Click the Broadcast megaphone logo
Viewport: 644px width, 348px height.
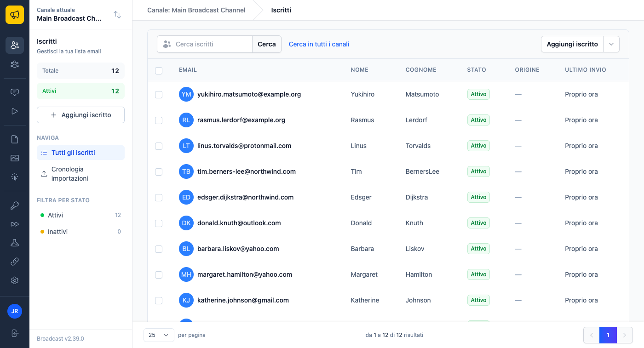tap(15, 15)
